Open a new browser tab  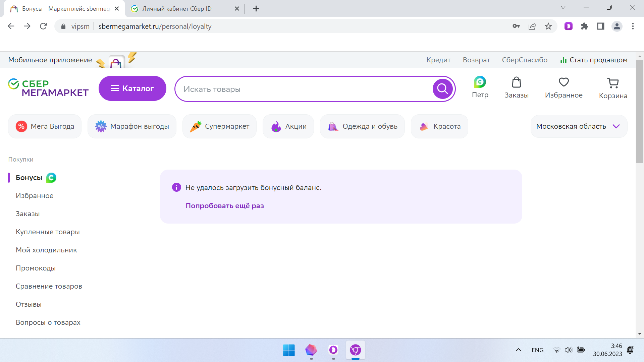[256, 9]
